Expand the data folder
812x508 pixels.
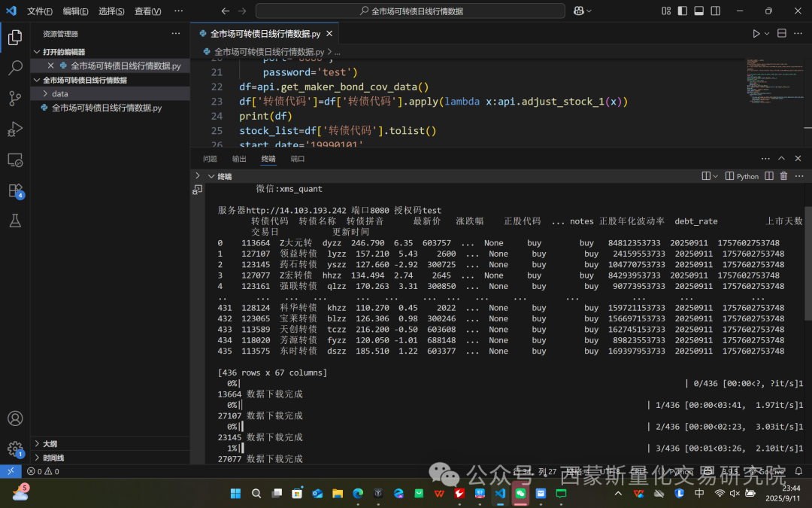(x=46, y=94)
